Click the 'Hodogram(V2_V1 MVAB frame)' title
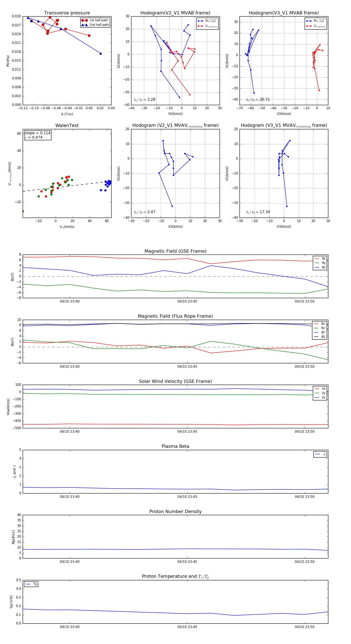 click(x=175, y=13)
